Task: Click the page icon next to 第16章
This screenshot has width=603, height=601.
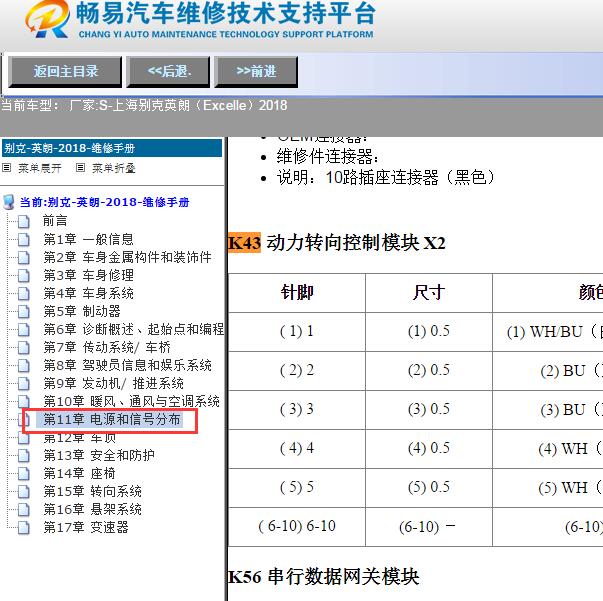Action: pyautogui.click(x=24, y=510)
